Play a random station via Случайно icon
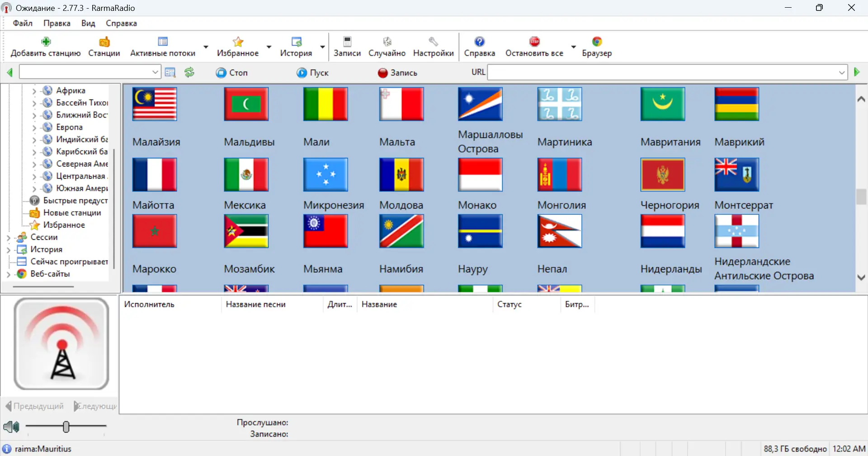This screenshot has width=868, height=456. click(387, 41)
